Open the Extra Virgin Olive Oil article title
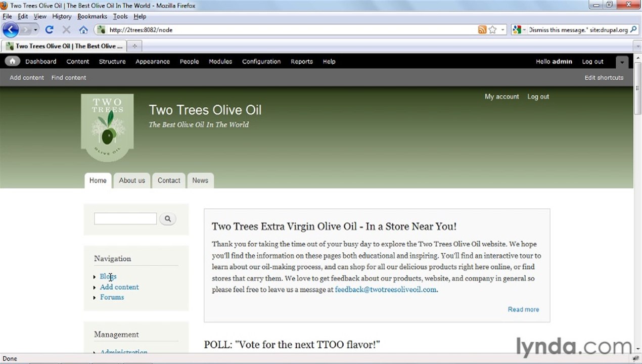This screenshot has height=364, width=642. point(334,226)
